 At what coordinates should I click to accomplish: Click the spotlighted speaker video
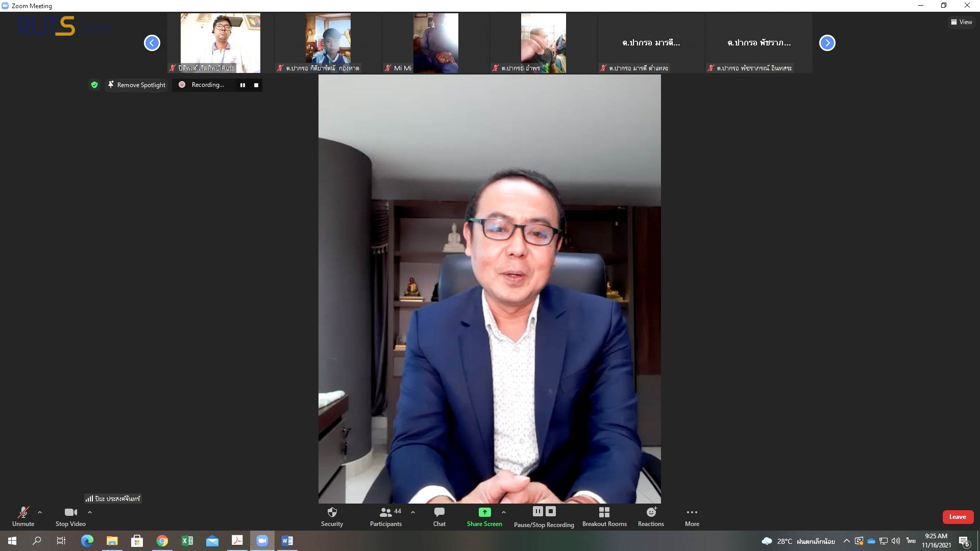point(489,289)
